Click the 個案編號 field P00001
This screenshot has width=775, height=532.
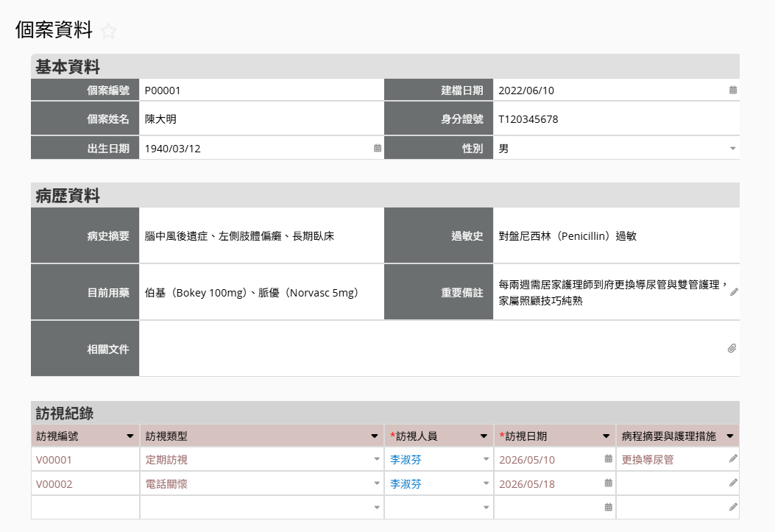point(261,91)
